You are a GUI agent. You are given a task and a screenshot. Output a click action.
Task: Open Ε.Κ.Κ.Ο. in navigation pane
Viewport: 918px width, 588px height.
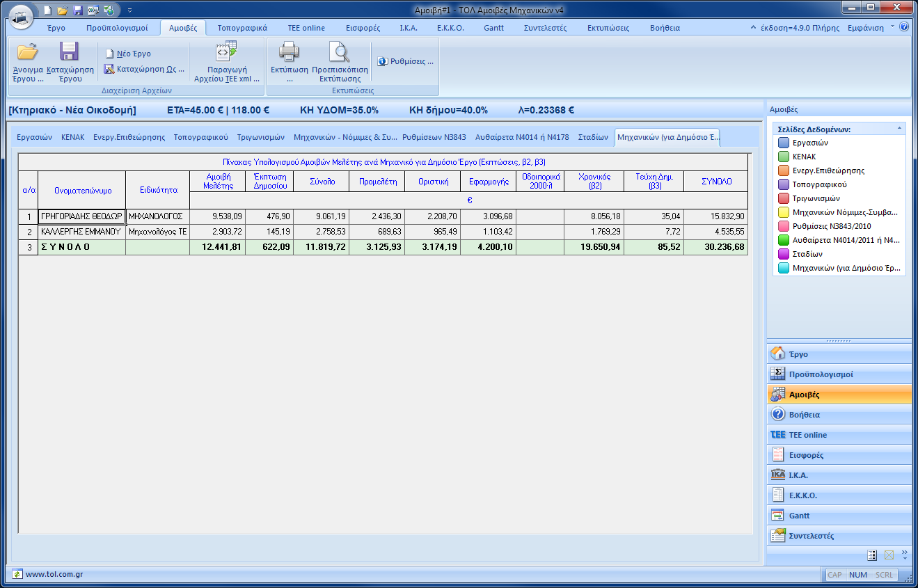839,495
